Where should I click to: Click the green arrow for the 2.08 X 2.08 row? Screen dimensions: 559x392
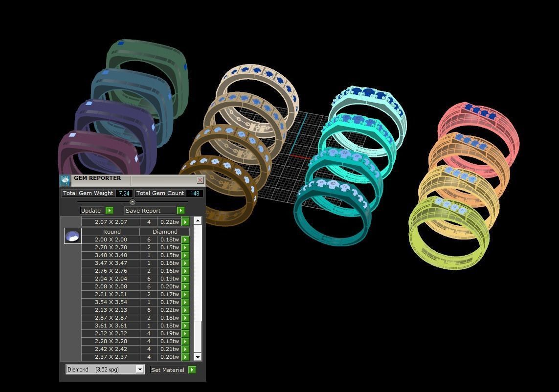[x=185, y=287]
